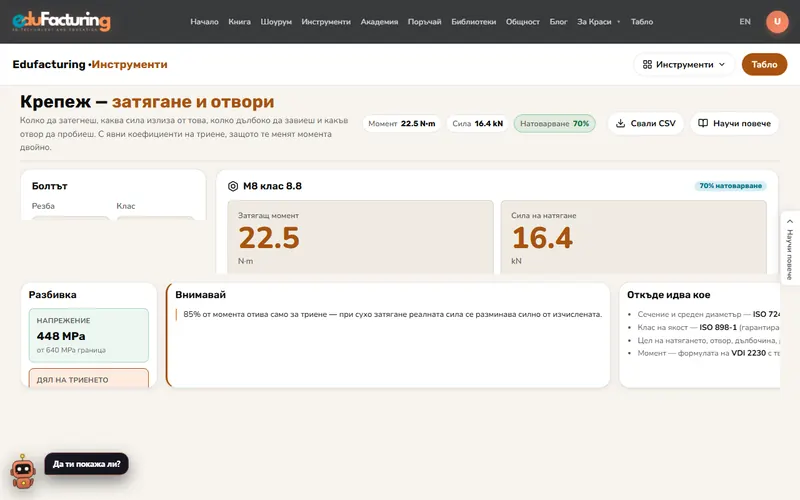800x500 pixels.
Task: Click the book icon in Научи повече button
Action: click(703, 123)
